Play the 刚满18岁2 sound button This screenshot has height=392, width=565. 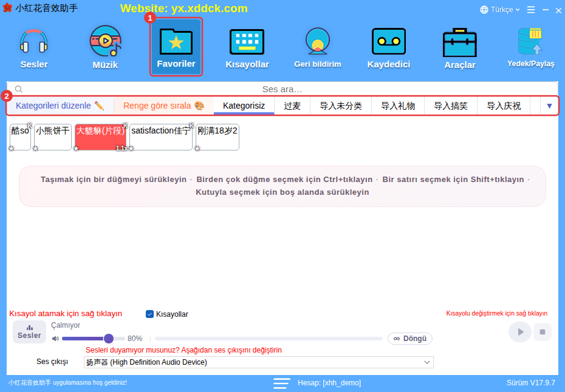coord(217,137)
